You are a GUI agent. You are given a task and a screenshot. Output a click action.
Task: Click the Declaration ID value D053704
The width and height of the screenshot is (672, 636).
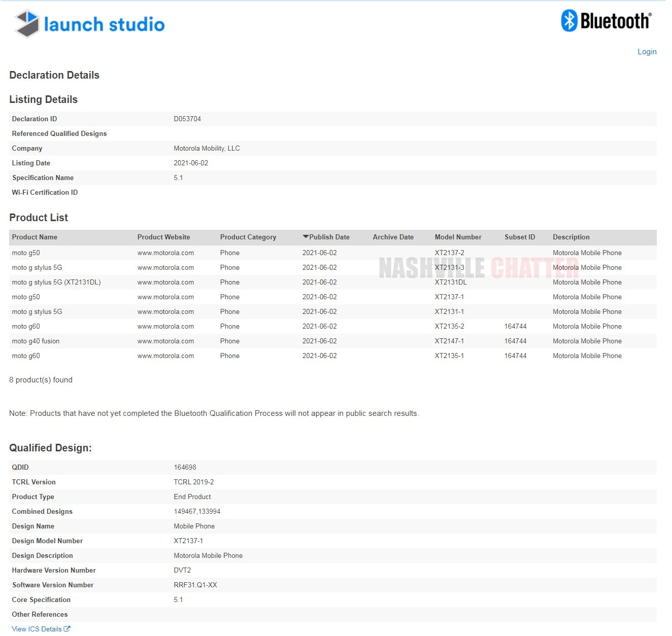[187, 119]
